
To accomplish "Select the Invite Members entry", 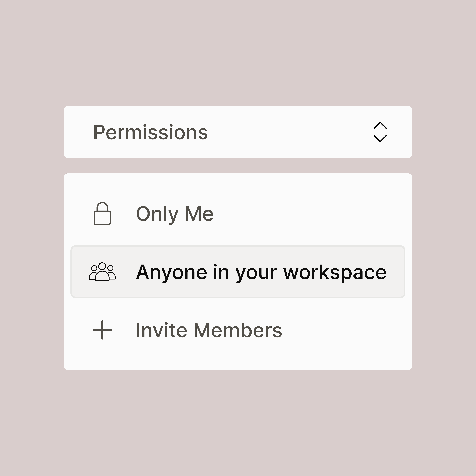I will click(x=238, y=330).
